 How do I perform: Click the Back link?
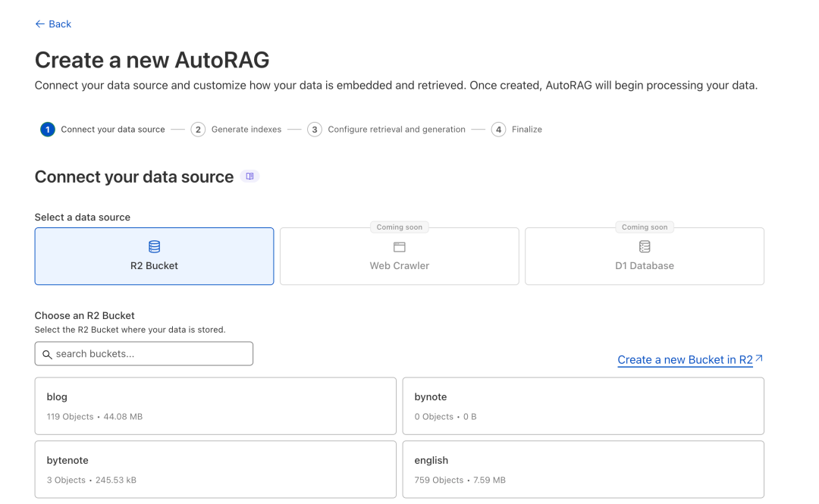(53, 23)
